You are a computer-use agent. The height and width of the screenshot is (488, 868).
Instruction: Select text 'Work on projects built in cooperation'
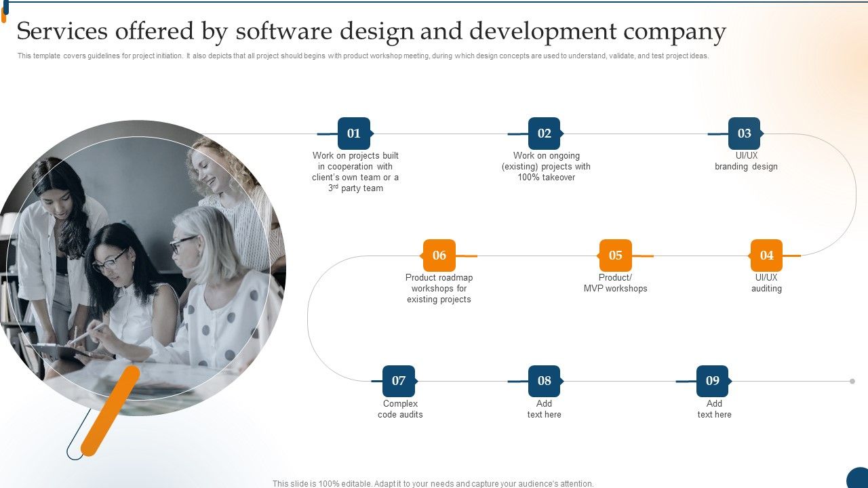355,172
